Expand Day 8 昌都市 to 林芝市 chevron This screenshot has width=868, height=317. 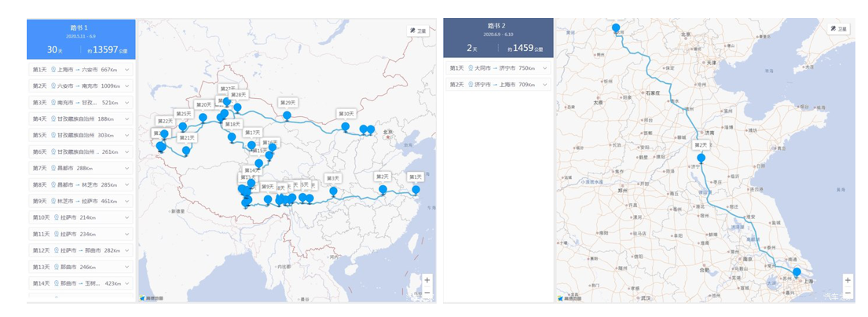click(x=127, y=184)
